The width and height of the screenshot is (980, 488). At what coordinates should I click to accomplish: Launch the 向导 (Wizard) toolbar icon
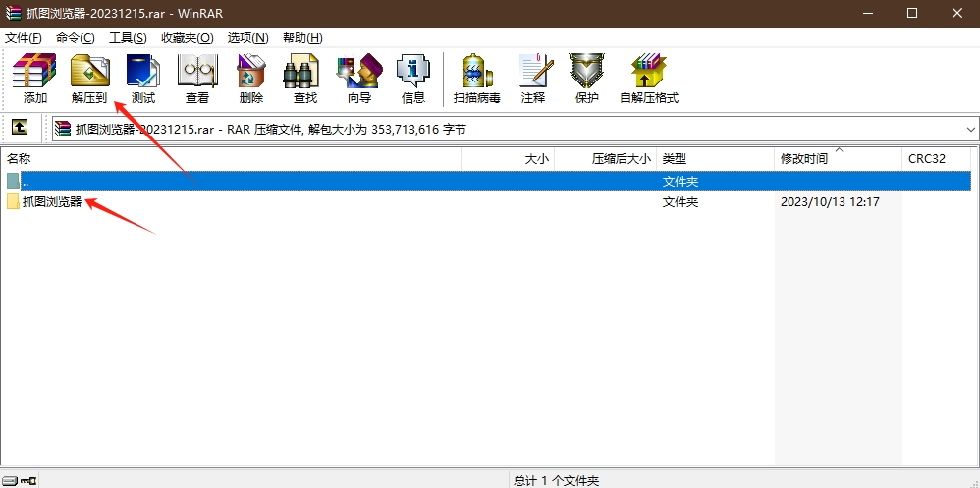click(x=359, y=79)
